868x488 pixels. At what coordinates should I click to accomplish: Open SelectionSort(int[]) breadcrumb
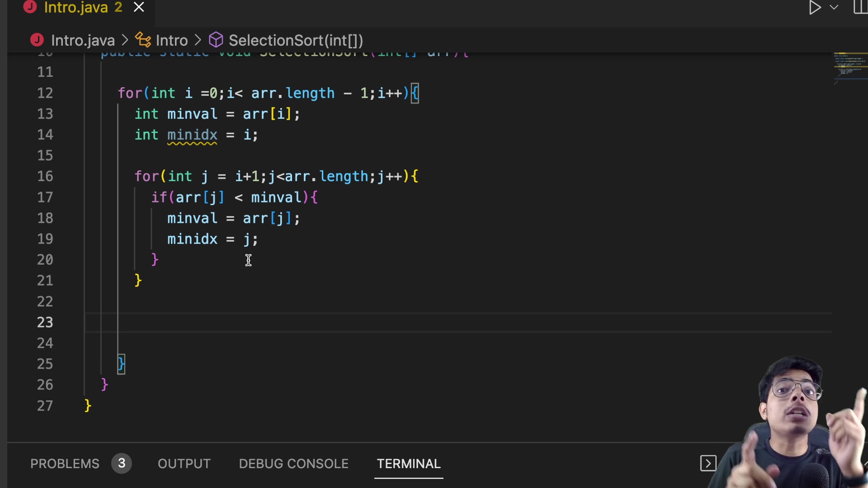(296, 40)
